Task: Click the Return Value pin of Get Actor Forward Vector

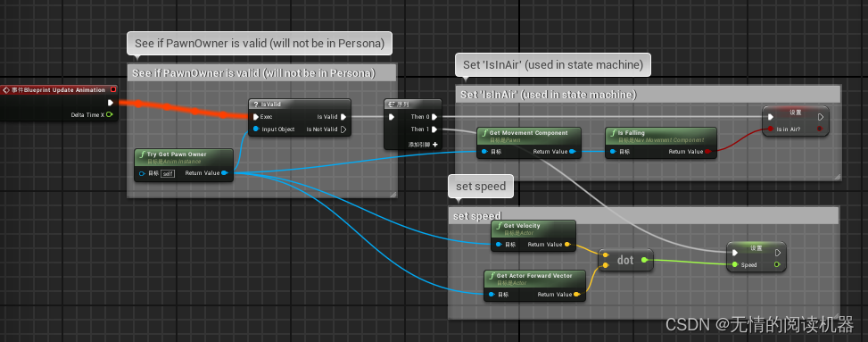Action: tap(577, 295)
